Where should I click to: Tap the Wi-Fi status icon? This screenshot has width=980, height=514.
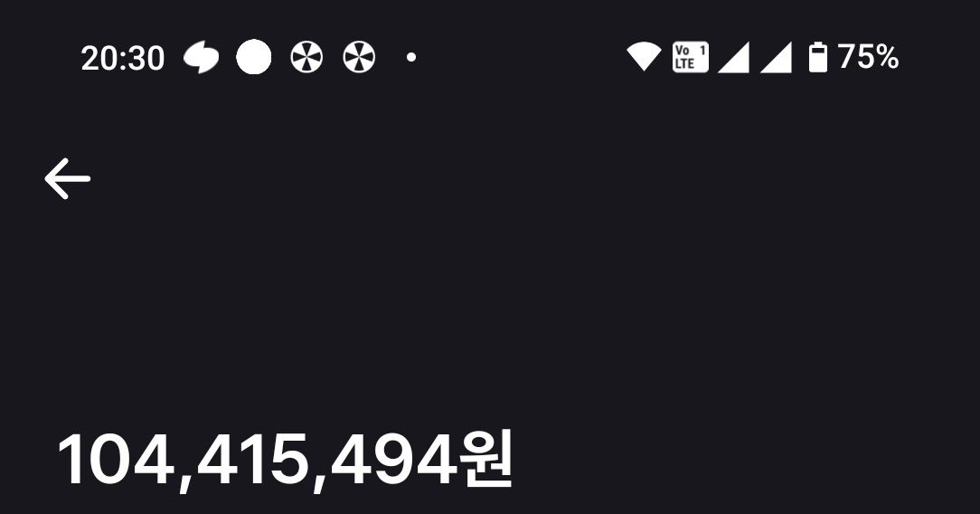(x=644, y=57)
